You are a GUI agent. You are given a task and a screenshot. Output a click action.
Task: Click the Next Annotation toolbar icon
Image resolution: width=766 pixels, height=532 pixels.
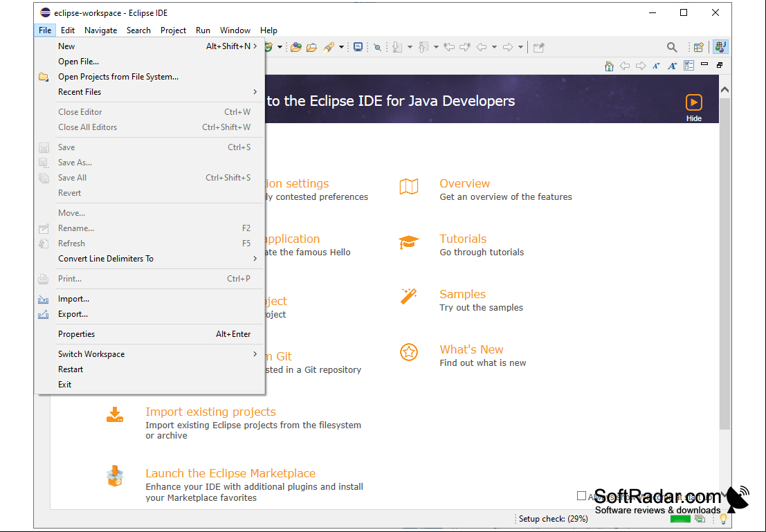(397, 47)
